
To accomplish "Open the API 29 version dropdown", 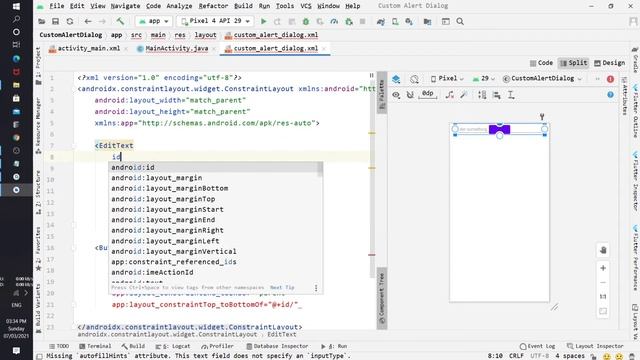I will click(484, 78).
